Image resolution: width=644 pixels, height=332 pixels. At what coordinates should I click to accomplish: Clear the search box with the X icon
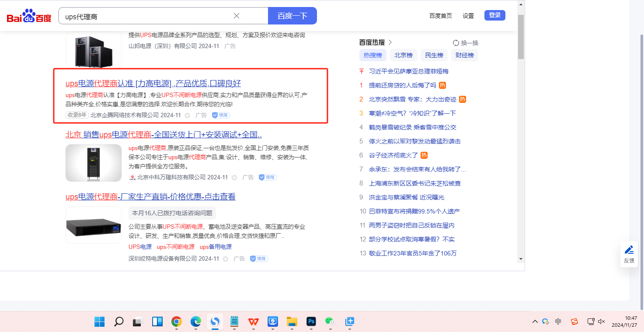(x=237, y=16)
